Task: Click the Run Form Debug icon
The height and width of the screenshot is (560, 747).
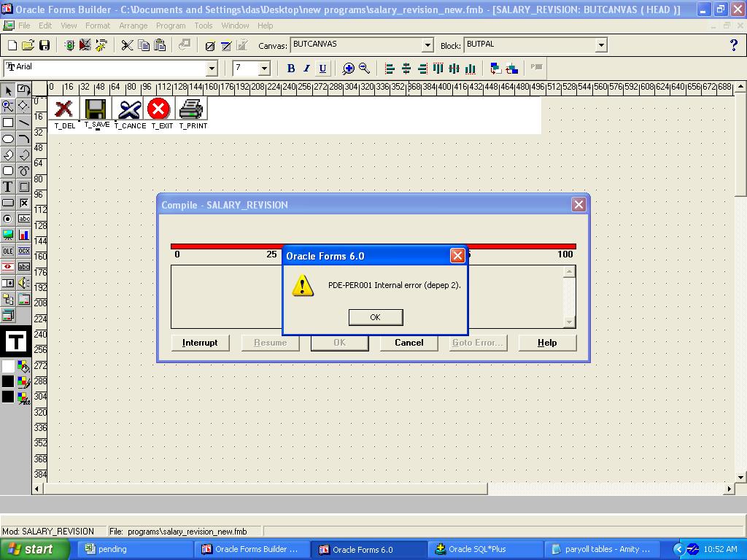Action: tap(85, 45)
